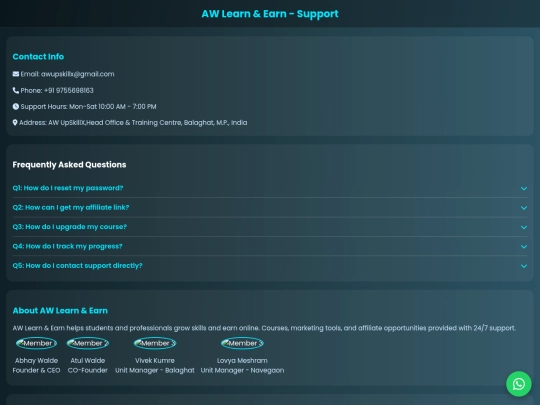This screenshot has width=540, height=405.
Task: Open question 'Q5: How do I contact support directly?'
Action: 270,266
